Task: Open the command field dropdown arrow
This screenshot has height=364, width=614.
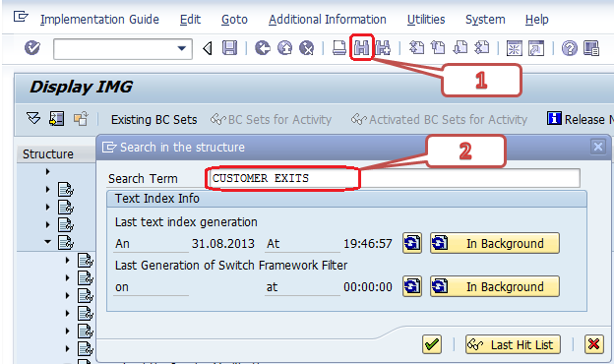Action: click(x=181, y=48)
